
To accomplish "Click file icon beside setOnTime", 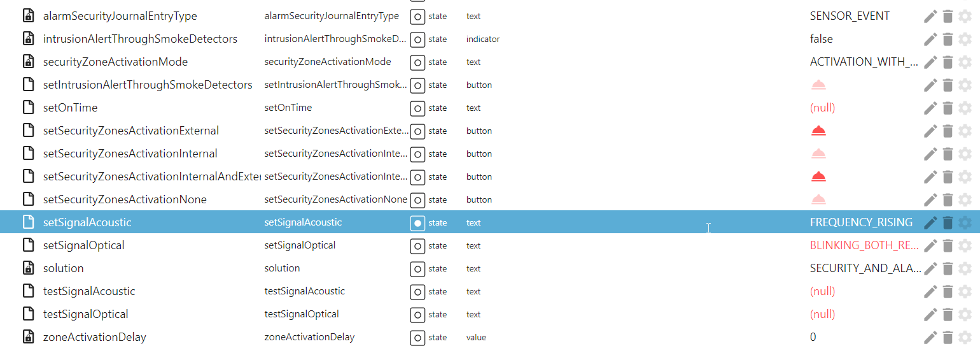I will tap(28, 108).
